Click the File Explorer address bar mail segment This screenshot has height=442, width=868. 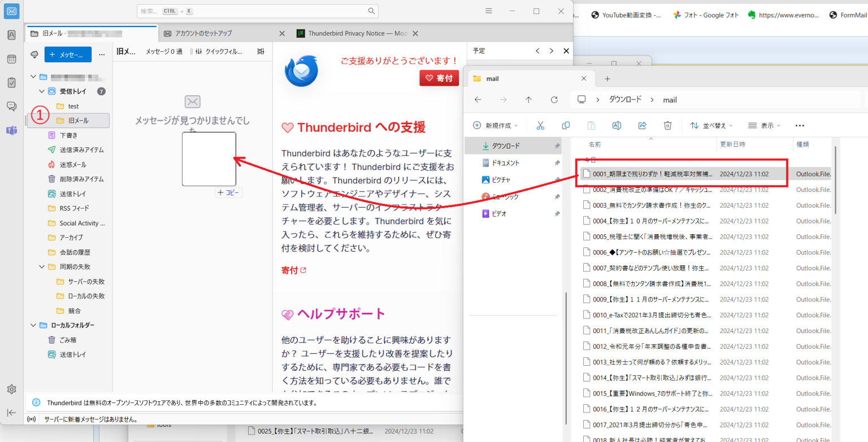coord(670,100)
